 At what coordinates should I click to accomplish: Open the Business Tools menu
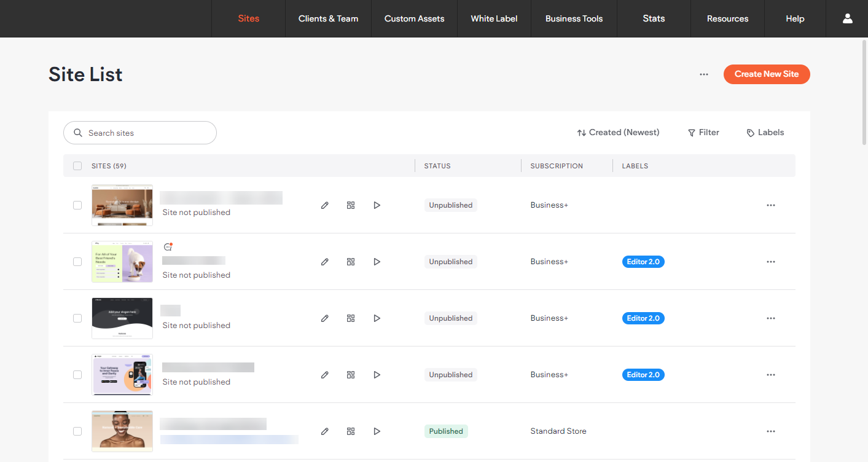pos(574,18)
